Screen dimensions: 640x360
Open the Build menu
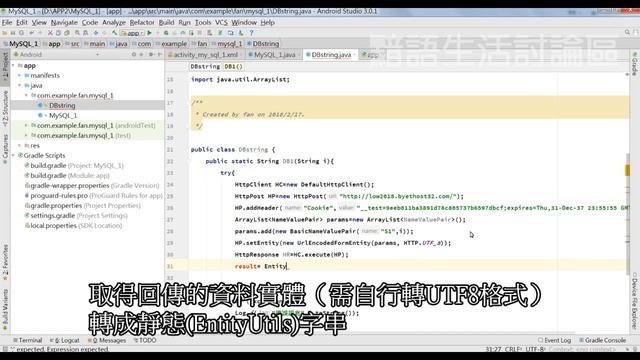tap(166, 22)
